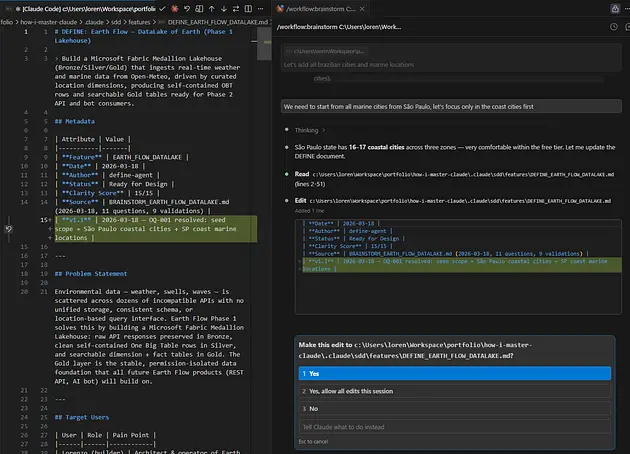Click the **Feature** EARTH_FLOW_DATALAKE row
Viewport: 630px width, 454px height.
[x=122, y=157]
